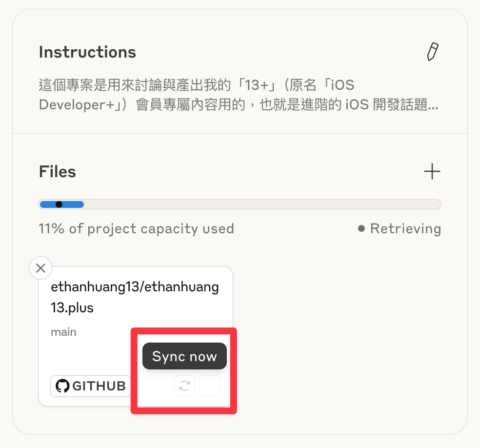Viewport: 480px width, 448px height.
Task: Click the 11% of project capacity text
Action: click(136, 229)
